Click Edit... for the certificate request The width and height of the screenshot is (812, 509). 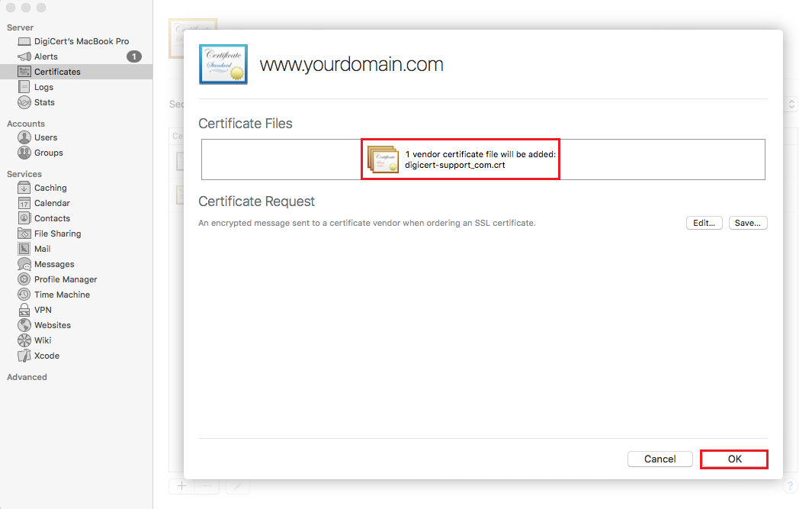pos(704,223)
